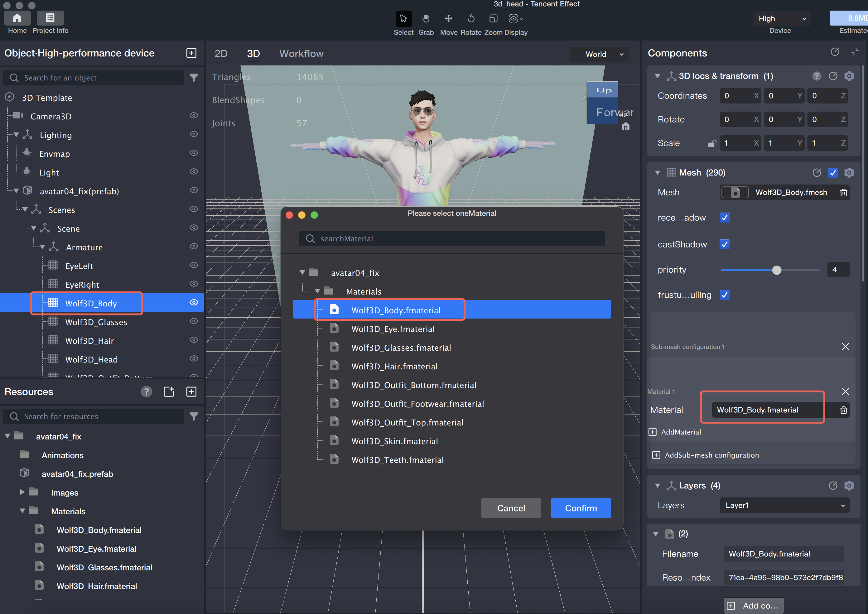Delete the Wolf3D_Body.fmesh mesh assignment
Viewport: 868px width, 614px height.
tap(843, 192)
